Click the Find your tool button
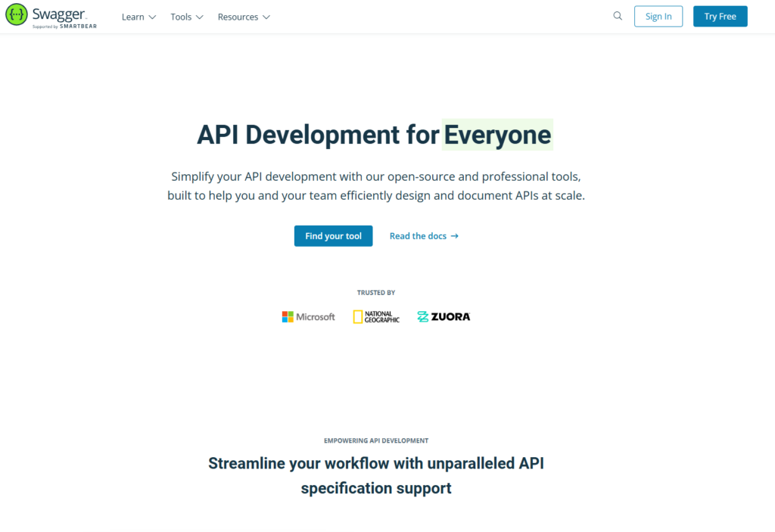Image resolution: width=775 pixels, height=532 pixels. coord(333,236)
